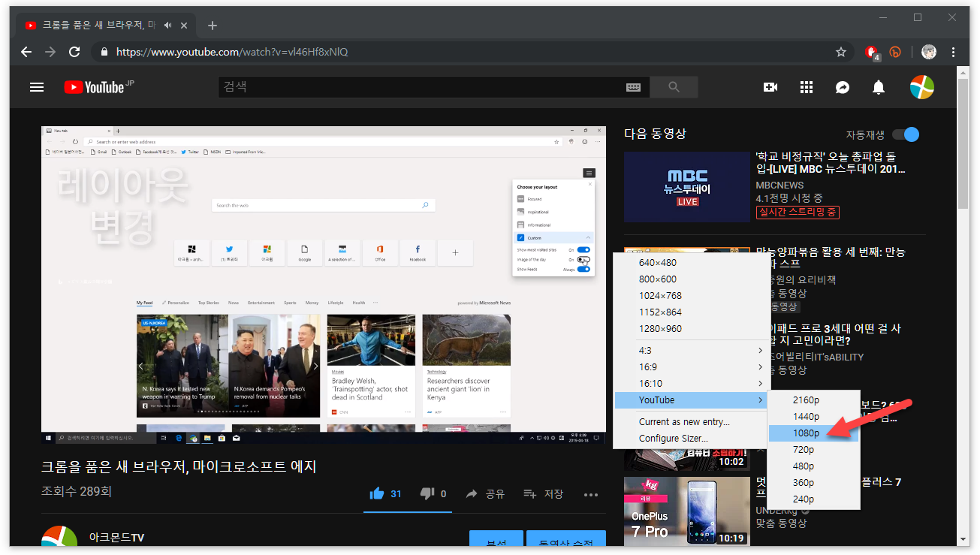Click the main video player
This screenshot has width=980, height=555.
(324, 285)
